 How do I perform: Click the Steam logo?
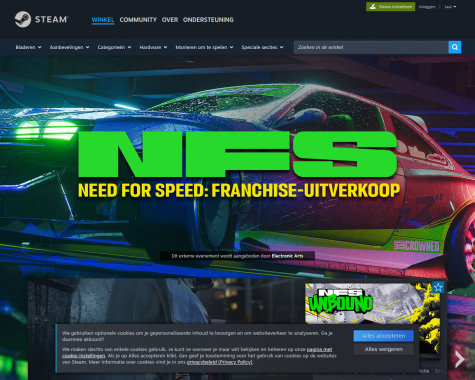[x=42, y=19]
